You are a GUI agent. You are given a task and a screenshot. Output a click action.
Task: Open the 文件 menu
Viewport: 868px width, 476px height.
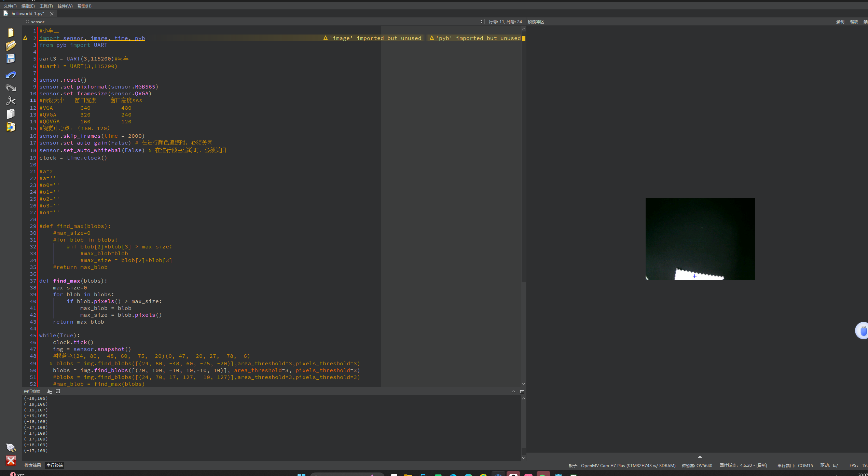coord(10,6)
